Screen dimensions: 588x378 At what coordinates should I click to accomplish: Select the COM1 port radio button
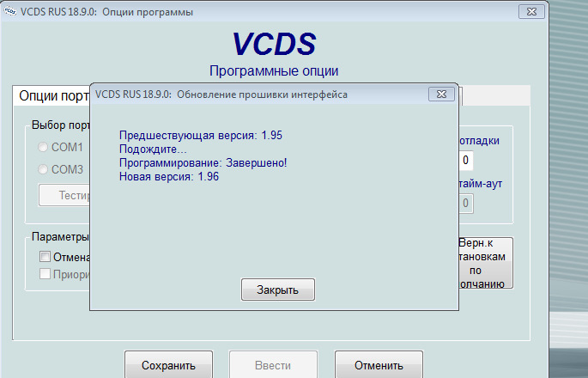click(42, 147)
